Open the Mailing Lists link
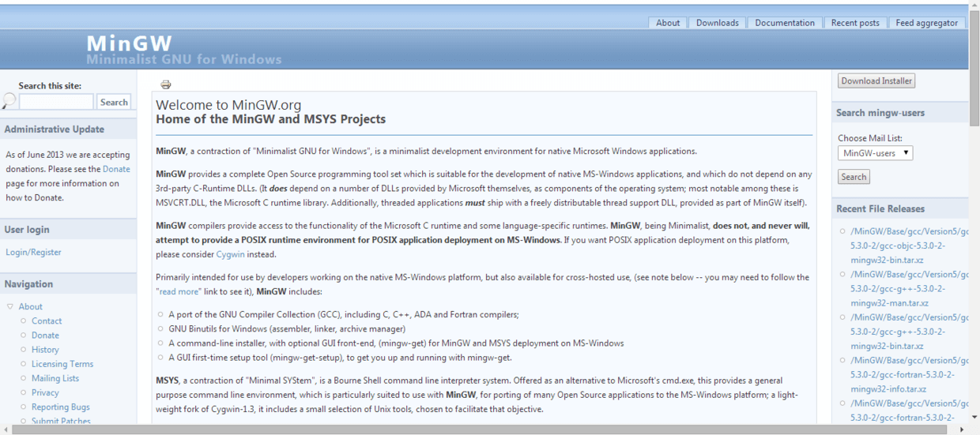Viewport: 980px width, 435px height. pyautogui.click(x=55, y=378)
